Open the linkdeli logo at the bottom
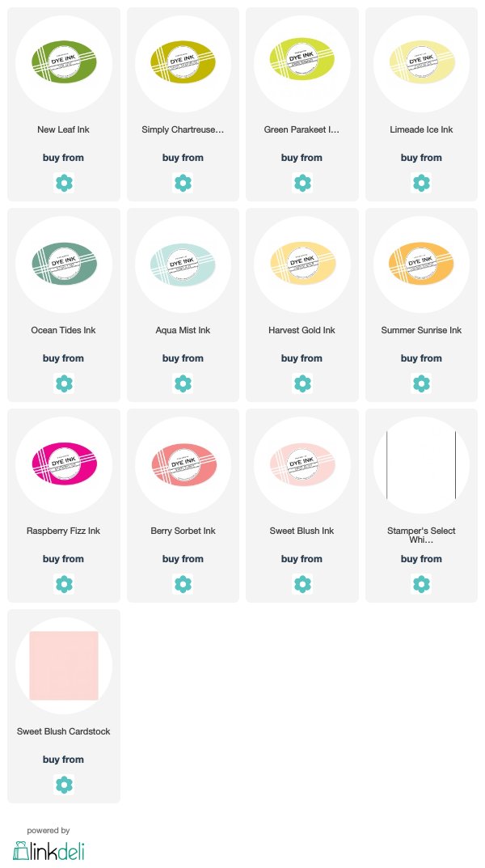Image resolution: width=485 pixels, height=868 pixels. point(48,851)
